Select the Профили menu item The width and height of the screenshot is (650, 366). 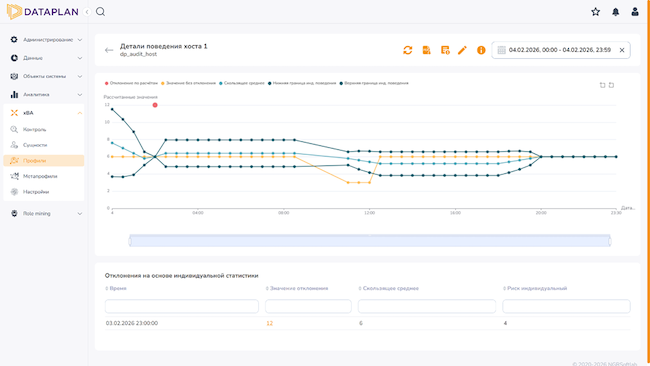click(44, 160)
